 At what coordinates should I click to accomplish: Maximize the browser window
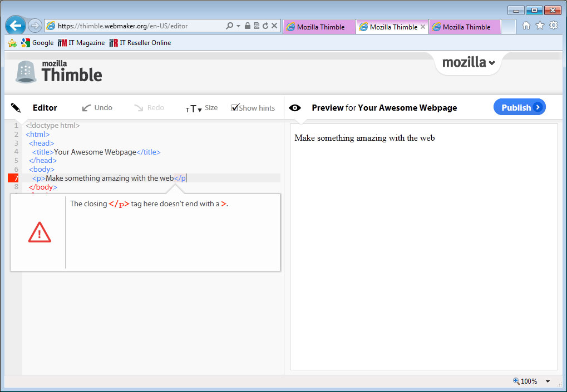point(534,10)
